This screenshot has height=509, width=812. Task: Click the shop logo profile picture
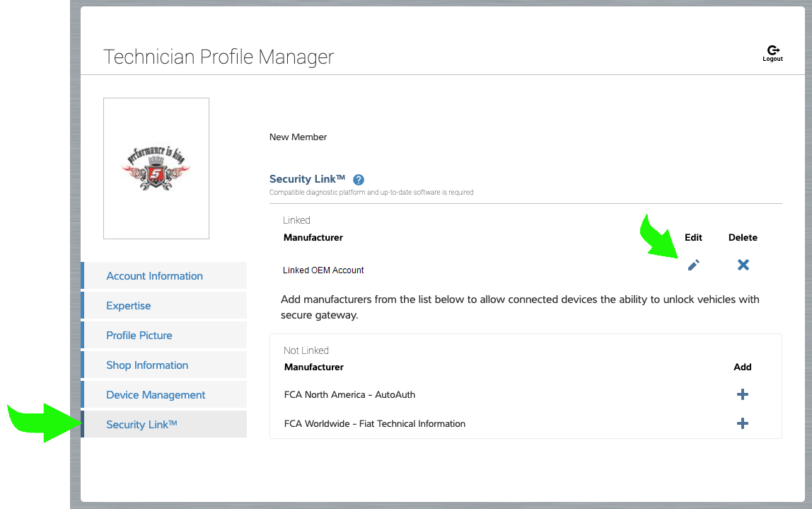(156, 168)
